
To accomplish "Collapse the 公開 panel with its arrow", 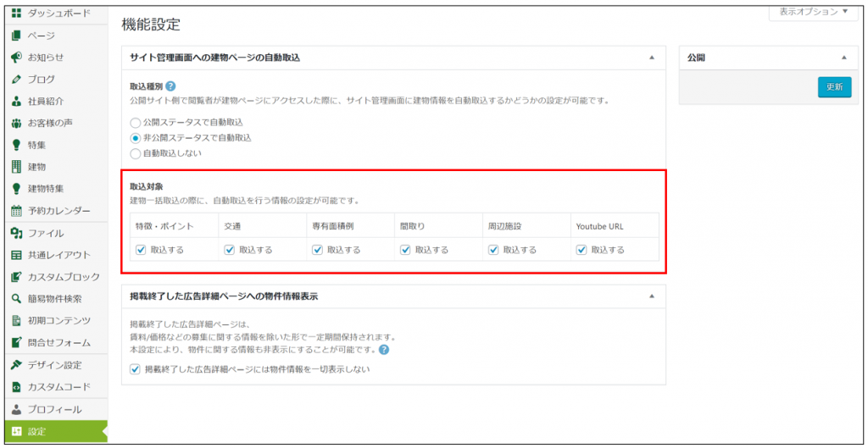I will point(843,58).
